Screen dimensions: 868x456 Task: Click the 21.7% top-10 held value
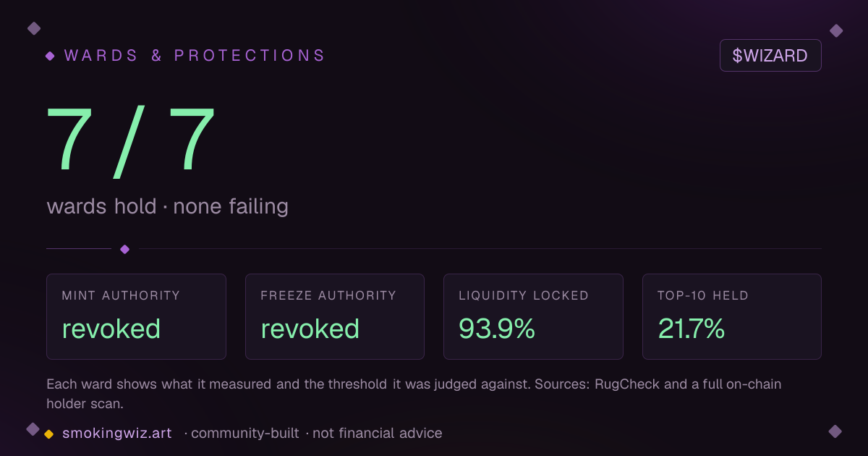(692, 329)
